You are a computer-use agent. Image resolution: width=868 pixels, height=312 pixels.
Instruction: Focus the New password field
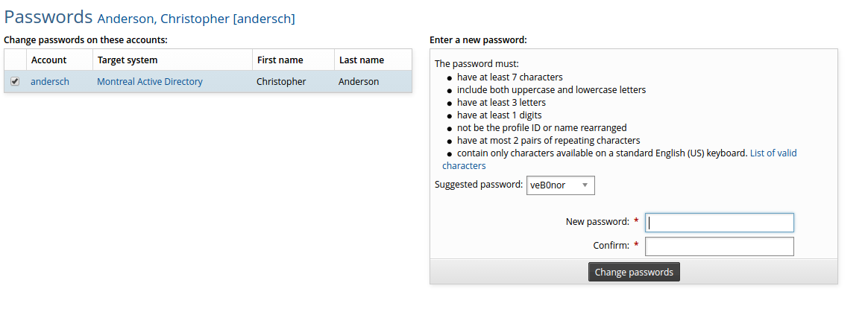[x=719, y=222]
